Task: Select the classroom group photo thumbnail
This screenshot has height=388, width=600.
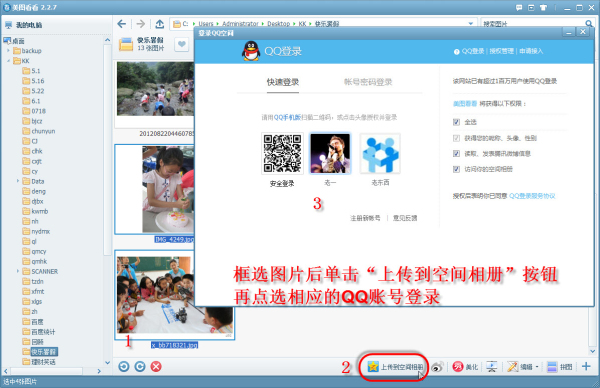Action: 174,295
